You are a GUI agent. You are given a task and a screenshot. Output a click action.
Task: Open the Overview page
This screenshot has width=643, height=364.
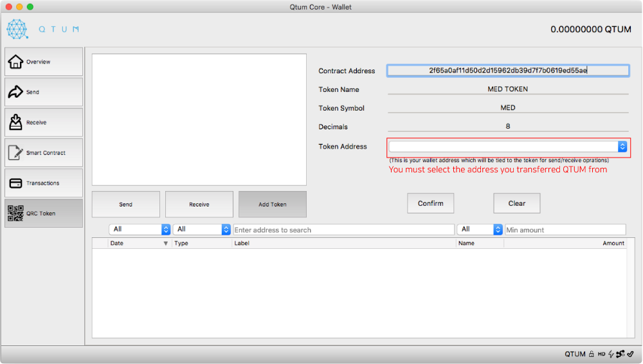click(x=44, y=62)
